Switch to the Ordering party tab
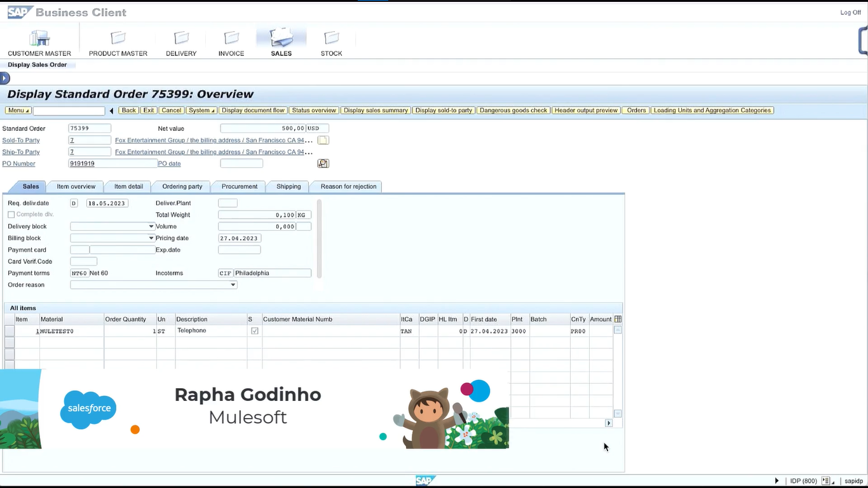The height and width of the screenshot is (488, 868). click(x=182, y=186)
